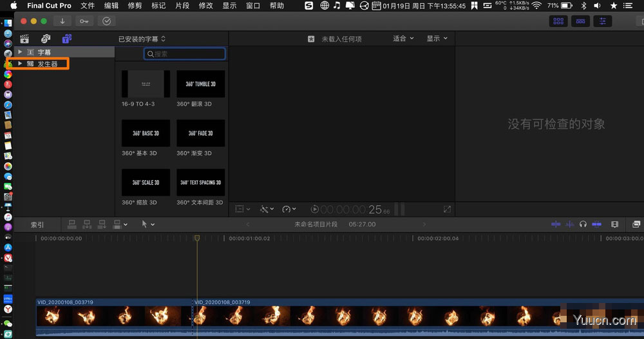Open the 修改 menu
The height and width of the screenshot is (339, 644).
pos(206,5)
